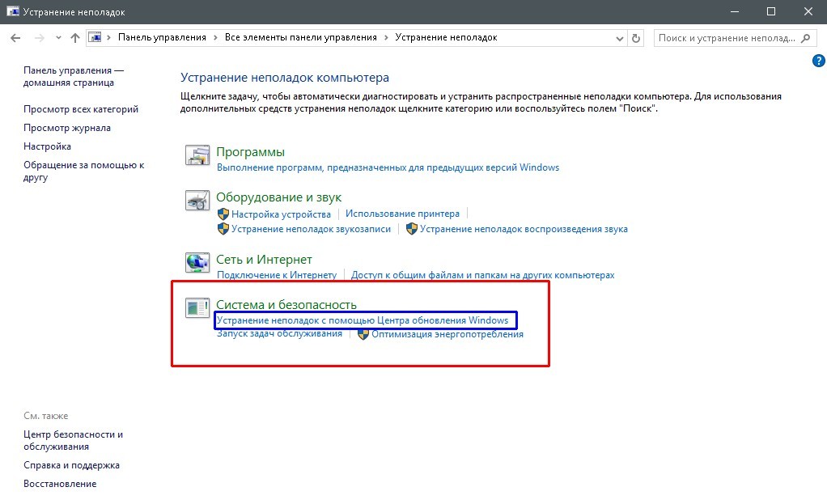Expand chevron after "Все элементы панели управления"
827x504 pixels.
tap(386, 37)
